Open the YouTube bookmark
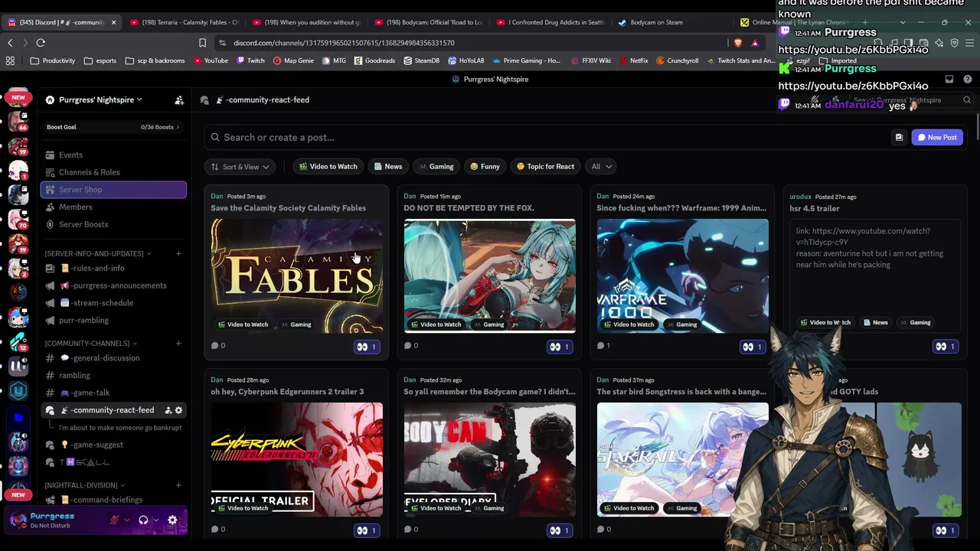 point(211,60)
